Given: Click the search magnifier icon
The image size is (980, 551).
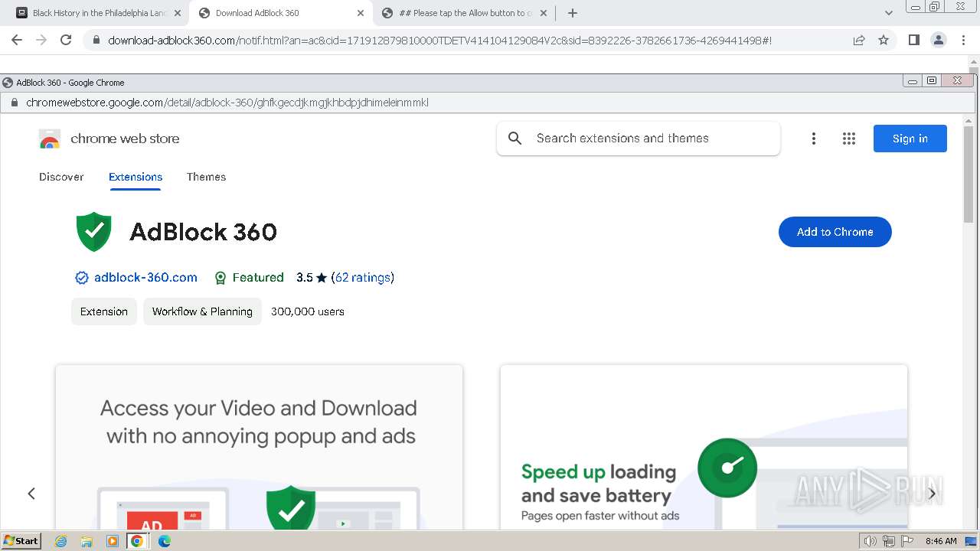Looking at the screenshot, I should [x=515, y=139].
